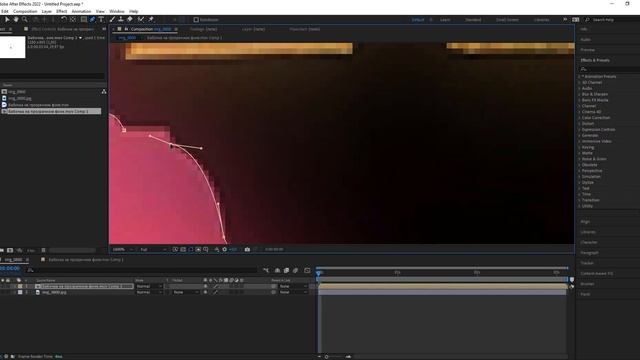640x360 pixels.
Task: Select the Type text tool
Action: coord(101,19)
